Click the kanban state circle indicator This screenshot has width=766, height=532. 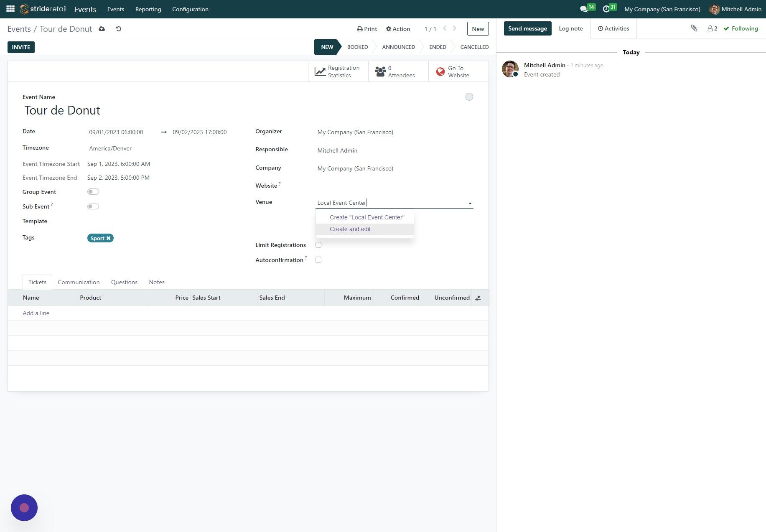469,97
